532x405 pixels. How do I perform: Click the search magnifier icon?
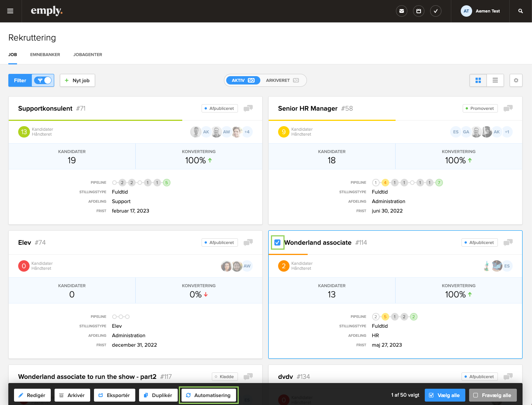[520, 11]
